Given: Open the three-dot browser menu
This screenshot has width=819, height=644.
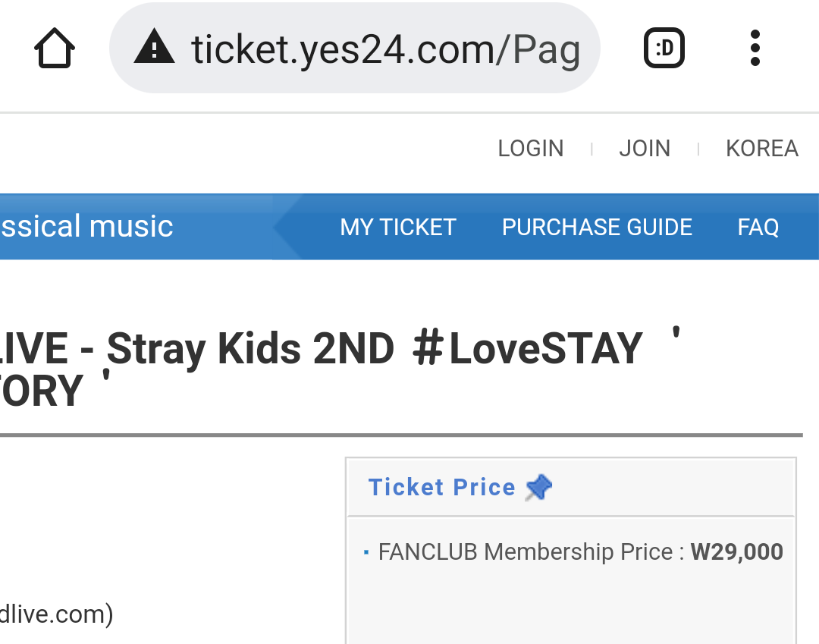Looking at the screenshot, I should pos(754,49).
